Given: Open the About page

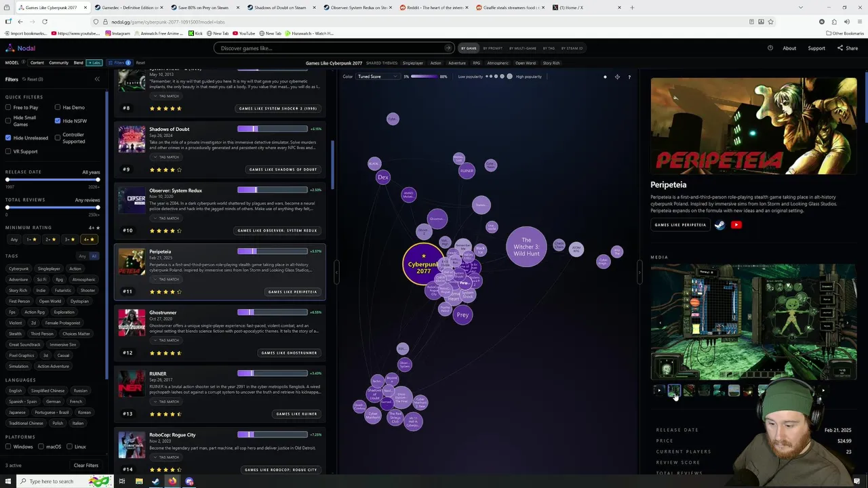Looking at the screenshot, I should click(x=789, y=48).
